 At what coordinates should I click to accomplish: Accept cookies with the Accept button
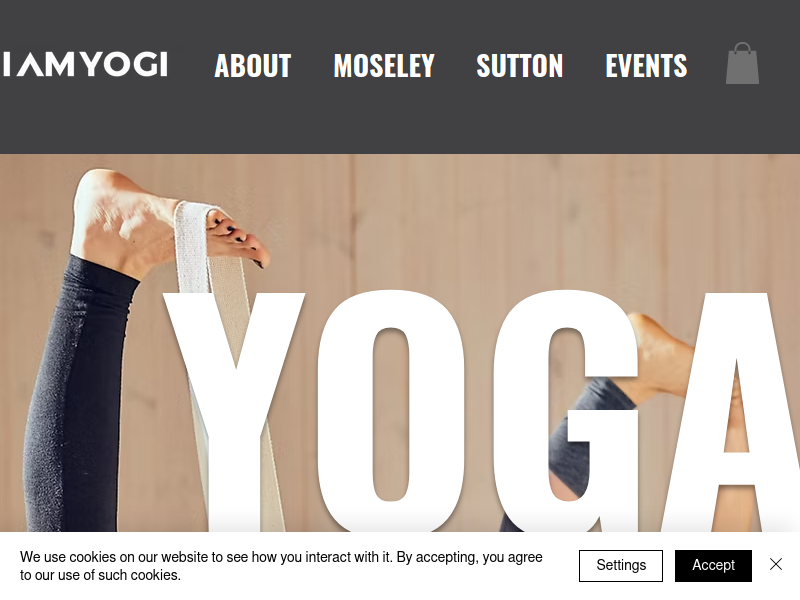coord(713,565)
